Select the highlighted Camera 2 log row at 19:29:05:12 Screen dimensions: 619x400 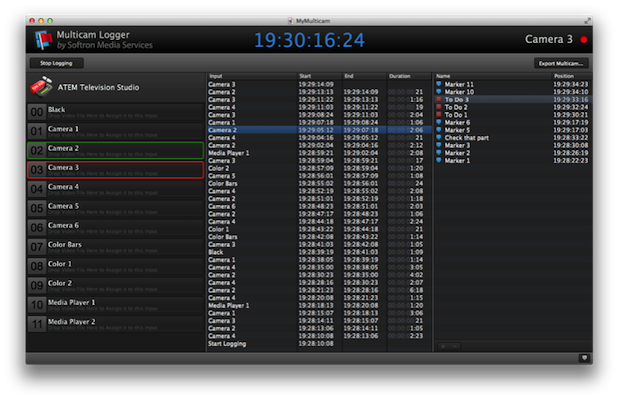[x=319, y=130]
